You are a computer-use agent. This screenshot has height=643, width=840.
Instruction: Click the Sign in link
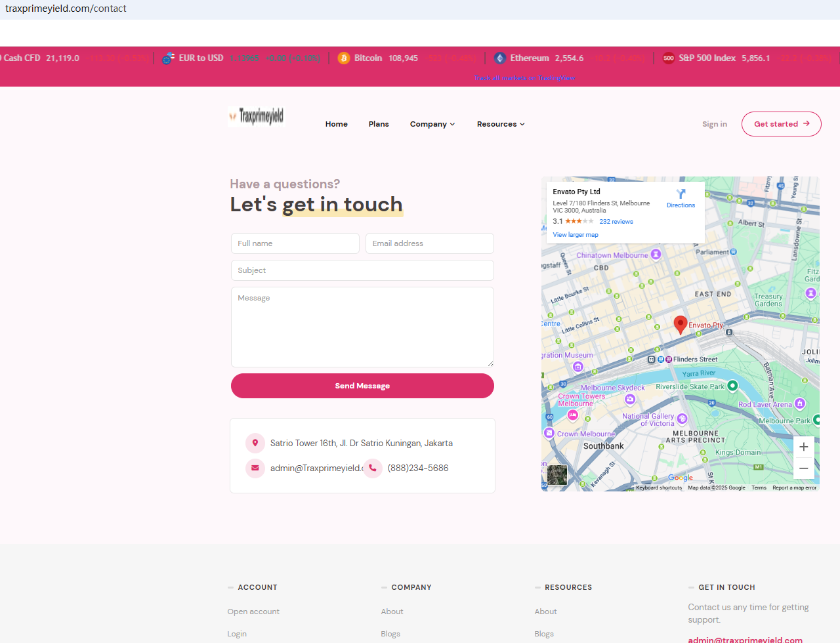(x=714, y=124)
